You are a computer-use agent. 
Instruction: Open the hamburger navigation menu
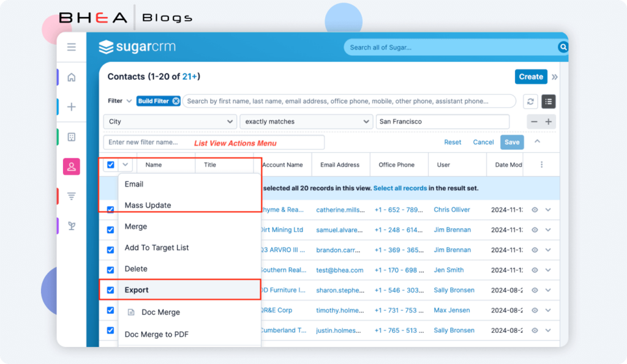(x=72, y=47)
